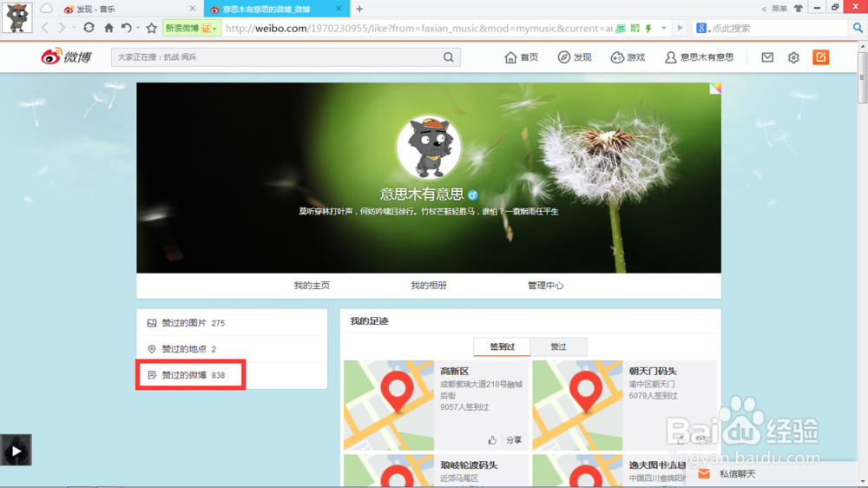Click the 朝天门码头 location title

pos(653,371)
